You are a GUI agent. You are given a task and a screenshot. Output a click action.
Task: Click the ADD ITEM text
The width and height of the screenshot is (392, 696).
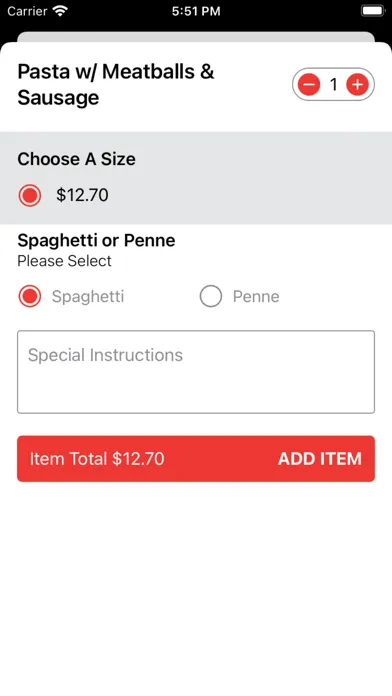coord(320,459)
